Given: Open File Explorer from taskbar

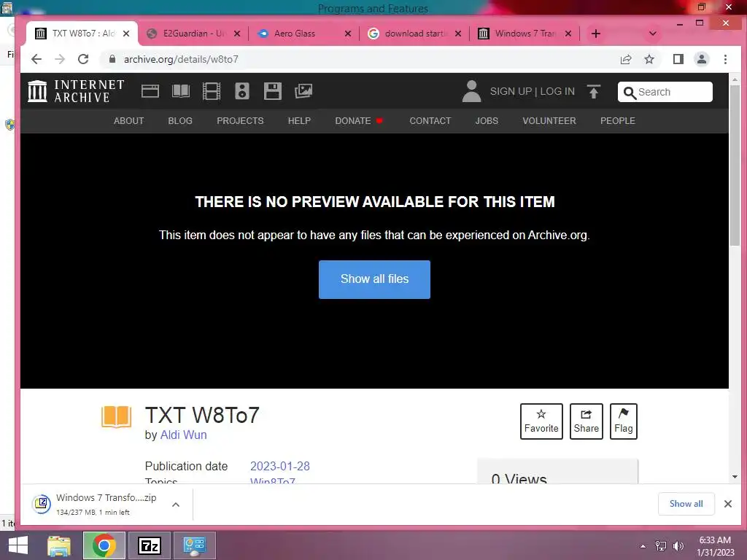Looking at the screenshot, I should click(59, 545).
